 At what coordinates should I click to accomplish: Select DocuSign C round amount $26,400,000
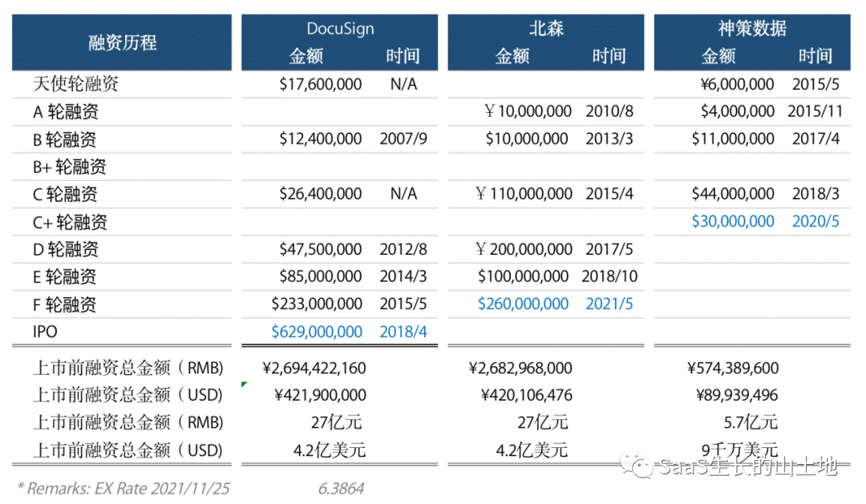tap(320, 194)
